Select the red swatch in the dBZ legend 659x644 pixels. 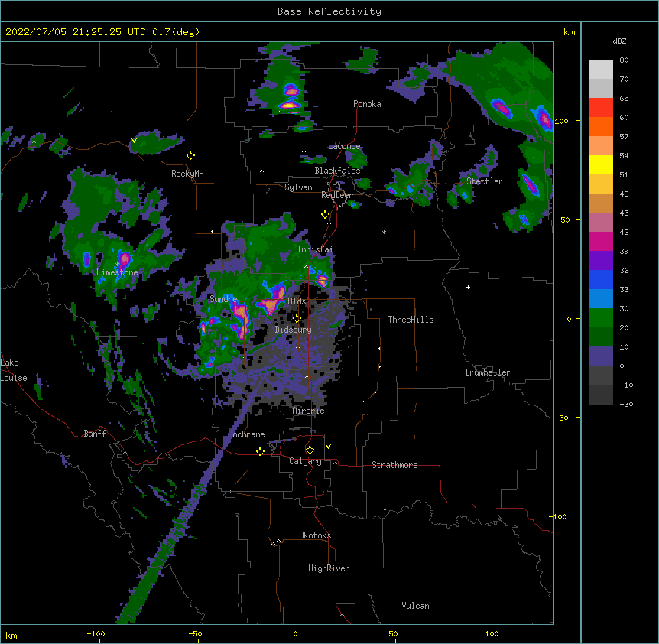pyautogui.click(x=601, y=108)
